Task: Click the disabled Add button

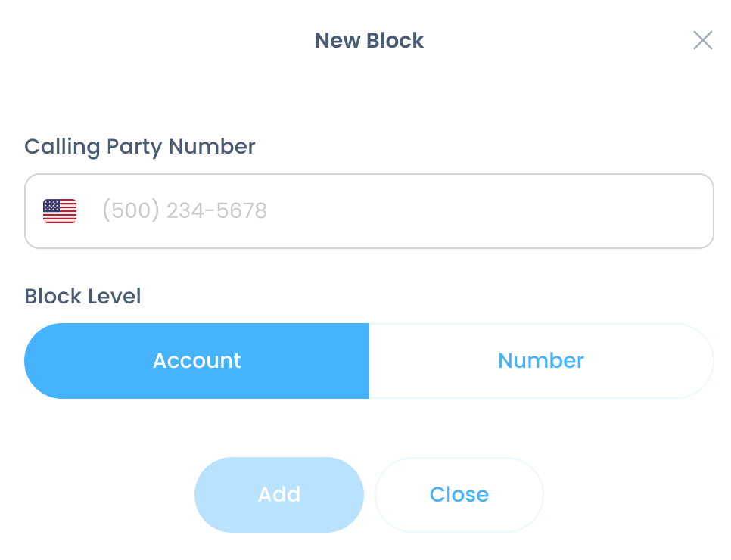Action: coord(278,494)
